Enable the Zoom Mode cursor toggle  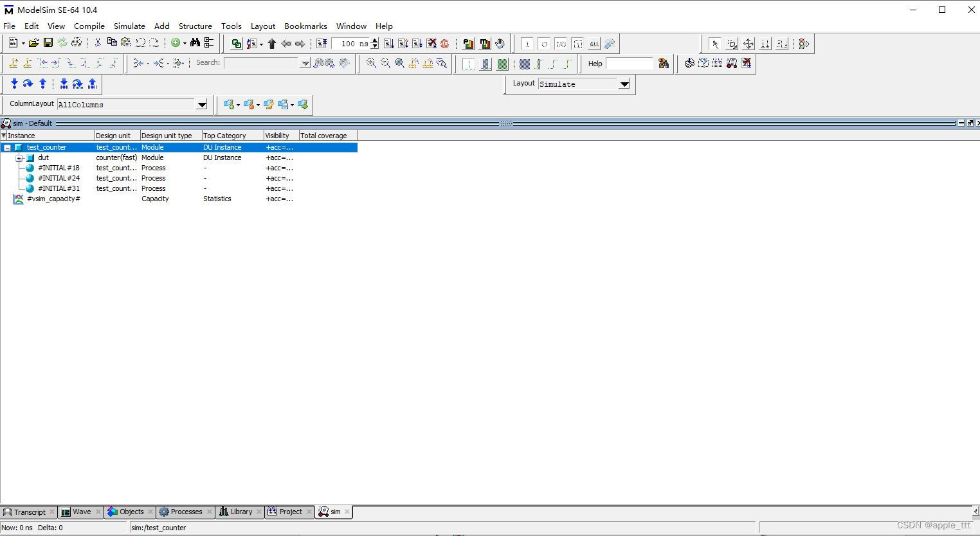point(732,44)
